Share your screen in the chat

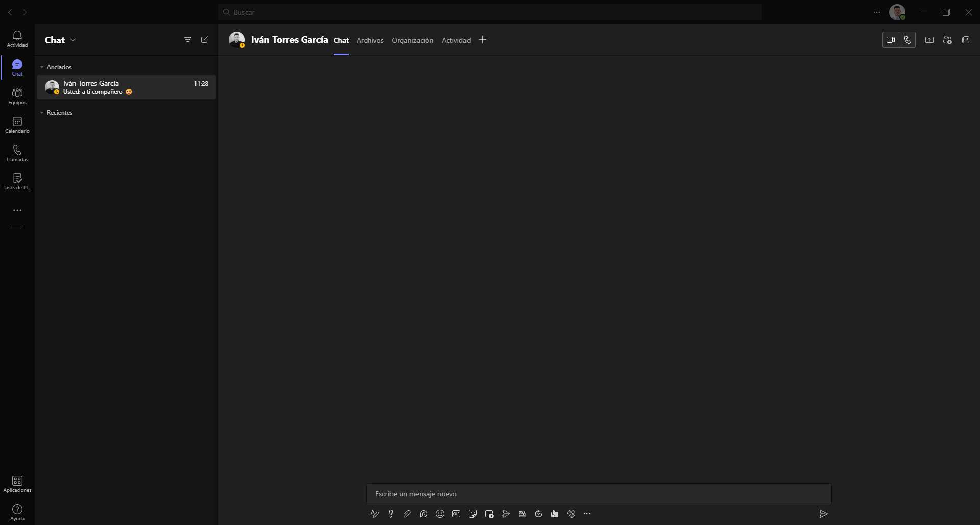pyautogui.click(x=929, y=40)
